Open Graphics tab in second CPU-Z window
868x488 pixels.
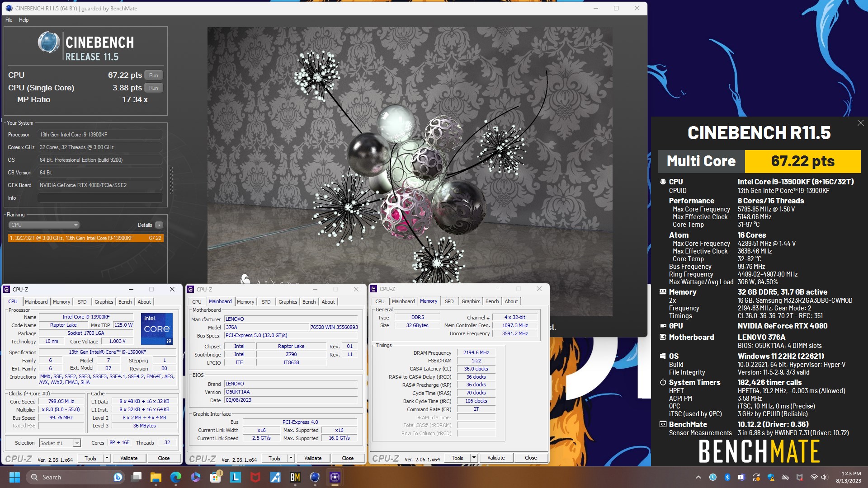288,302
